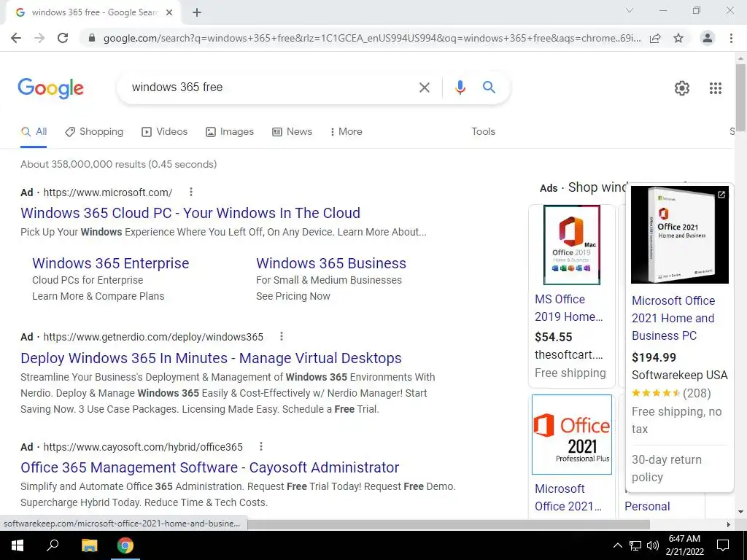Open the Windows notification center
Screen dimensions: 747x560
pyautogui.click(x=723, y=545)
